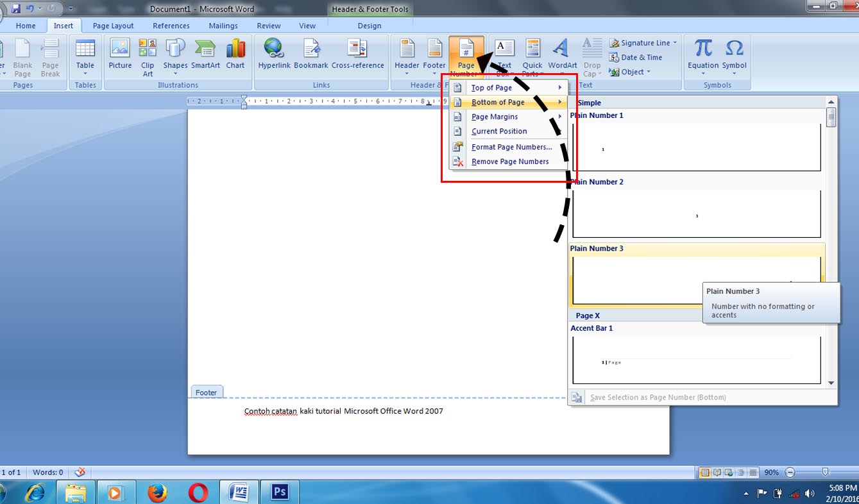The height and width of the screenshot is (504, 859).
Task: Open the Page Margins submenu
Action: (x=495, y=116)
